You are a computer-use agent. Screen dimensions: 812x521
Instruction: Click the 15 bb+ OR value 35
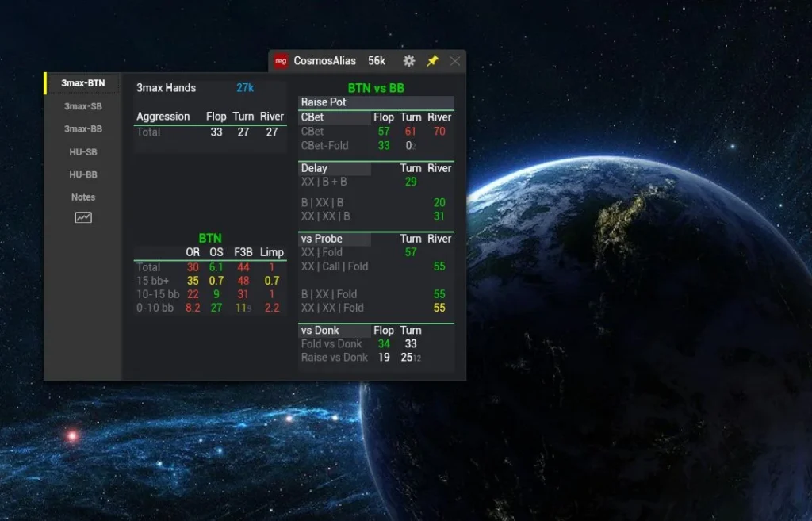pyautogui.click(x=193, y=281)
